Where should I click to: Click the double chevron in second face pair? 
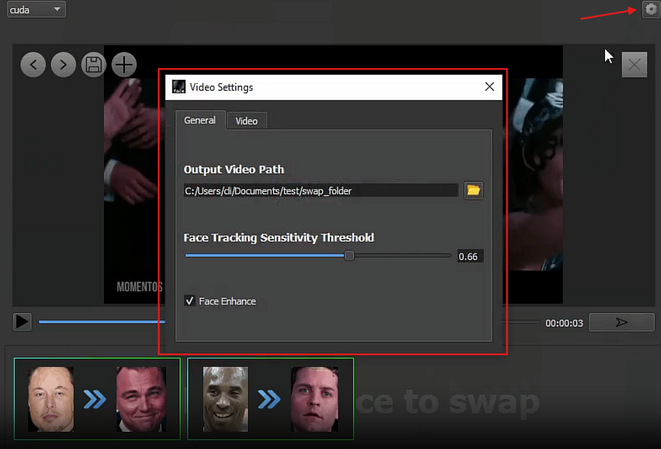[x=269, y=399]
